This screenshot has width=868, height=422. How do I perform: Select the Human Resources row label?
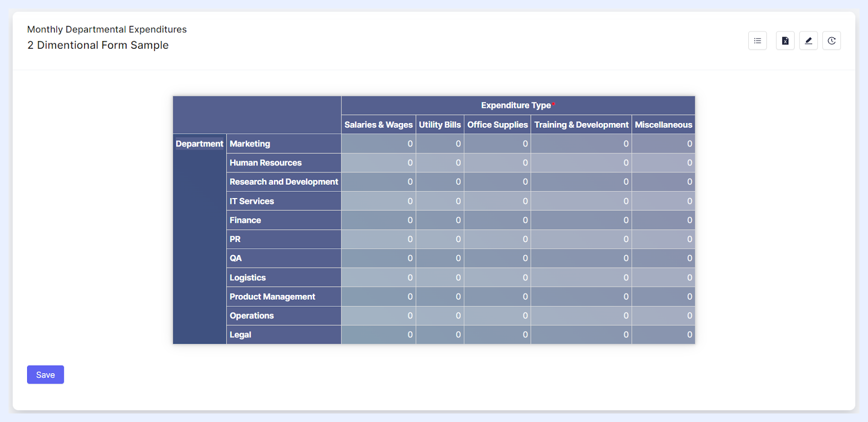(283, 163)
